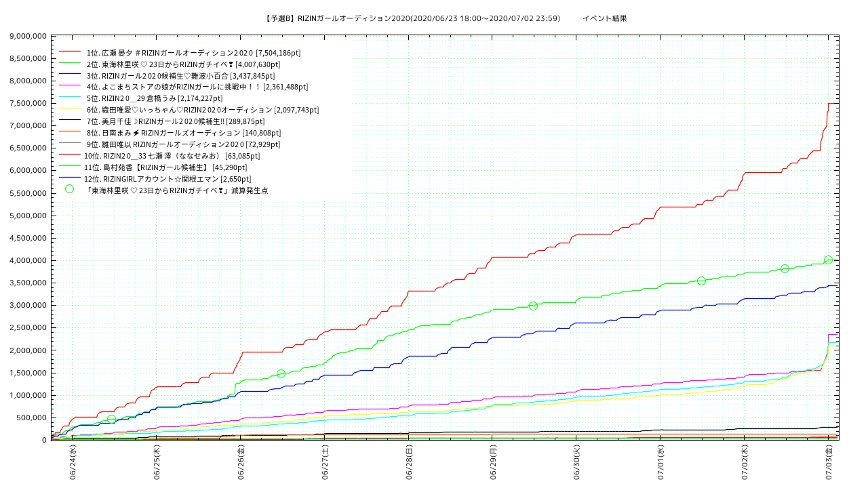Click the green circle icon in legend

[69, 189]
